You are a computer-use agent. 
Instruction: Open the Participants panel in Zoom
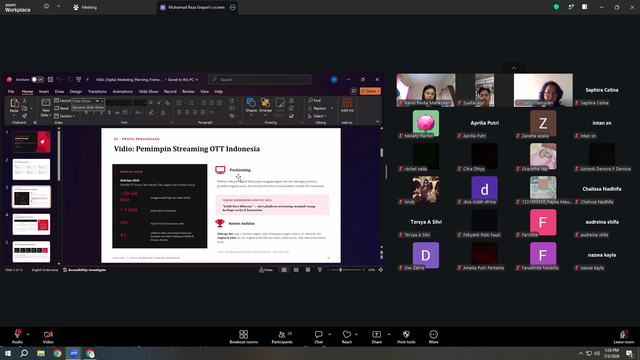[282, 337]
